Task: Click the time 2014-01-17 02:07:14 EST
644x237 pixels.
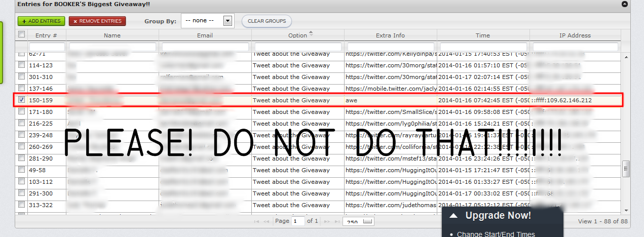Action: click(483, 76)
